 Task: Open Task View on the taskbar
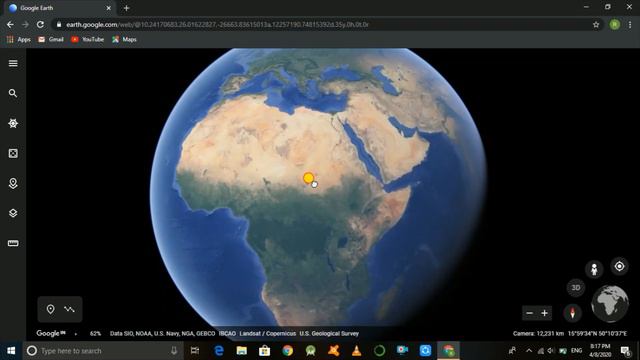[x=195, y=351]
